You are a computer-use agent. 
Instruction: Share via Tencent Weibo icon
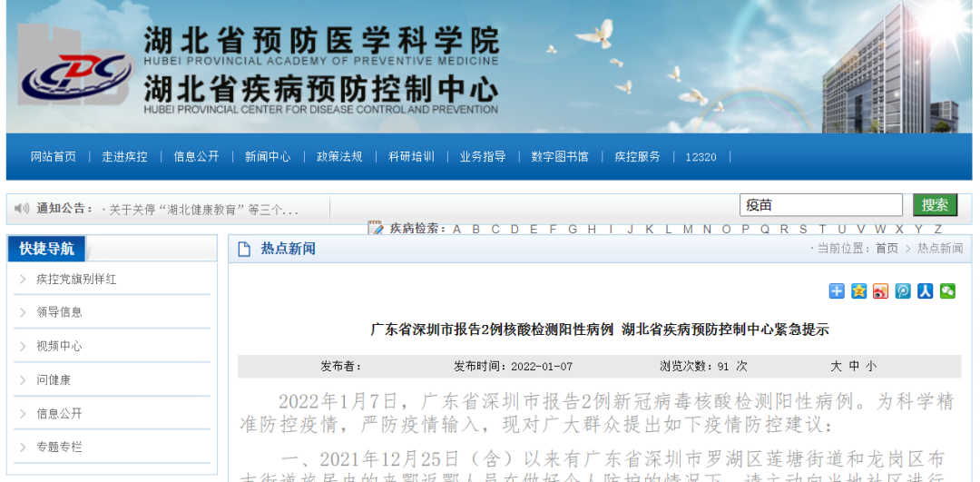point(903,290)
